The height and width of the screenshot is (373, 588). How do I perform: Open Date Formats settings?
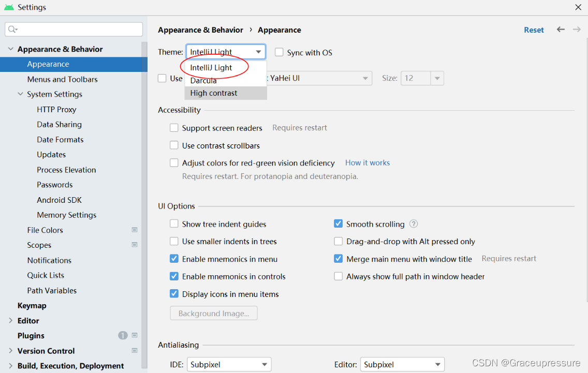click(60, 140)
